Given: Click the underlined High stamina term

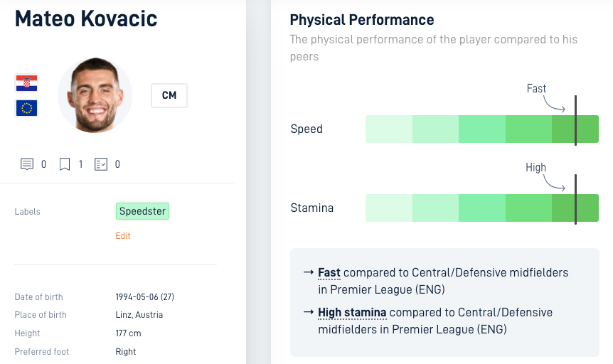Looking at the screenshot, I should click(352, 312).
